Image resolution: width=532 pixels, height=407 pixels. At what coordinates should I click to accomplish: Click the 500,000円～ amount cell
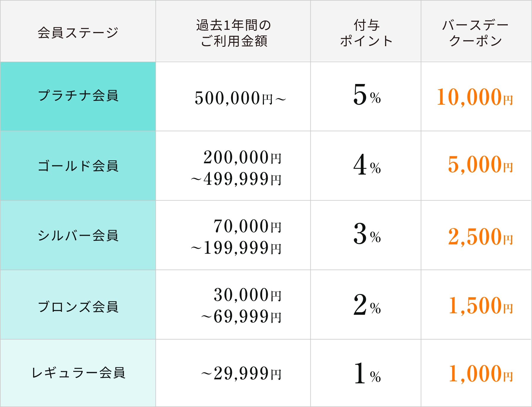click(x=239, y=98)
